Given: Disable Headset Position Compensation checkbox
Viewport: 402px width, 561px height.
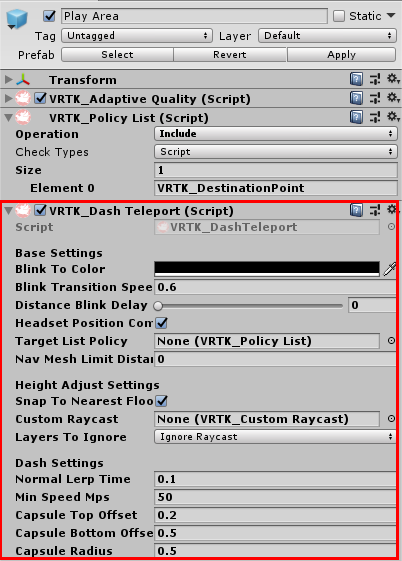Looking at the screenshot, I should 162,323.
